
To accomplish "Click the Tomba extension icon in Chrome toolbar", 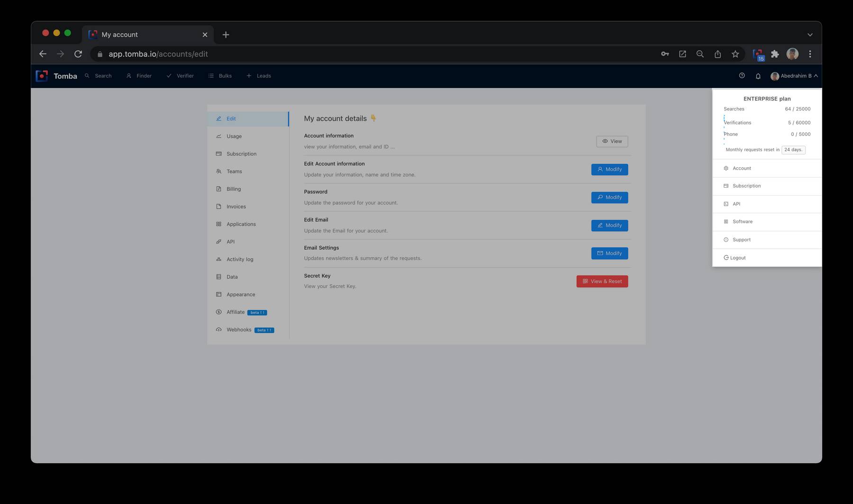I will (x=758, y=54).
